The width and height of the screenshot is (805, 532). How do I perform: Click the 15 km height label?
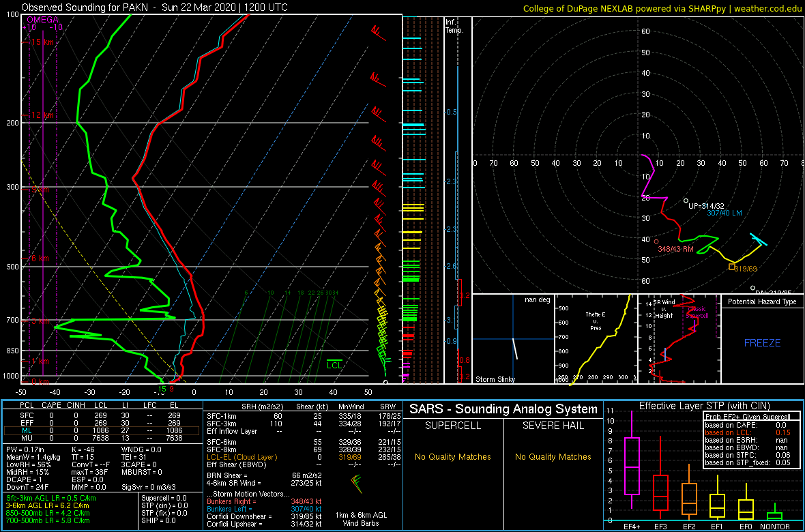42,42
